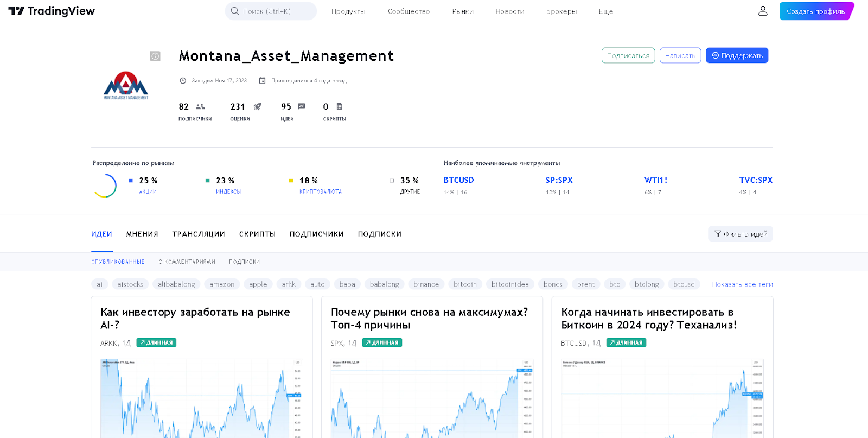The width and height of the screenshot is (868, 438).
Task: Select the auto tag
Action: coord(317,284)
